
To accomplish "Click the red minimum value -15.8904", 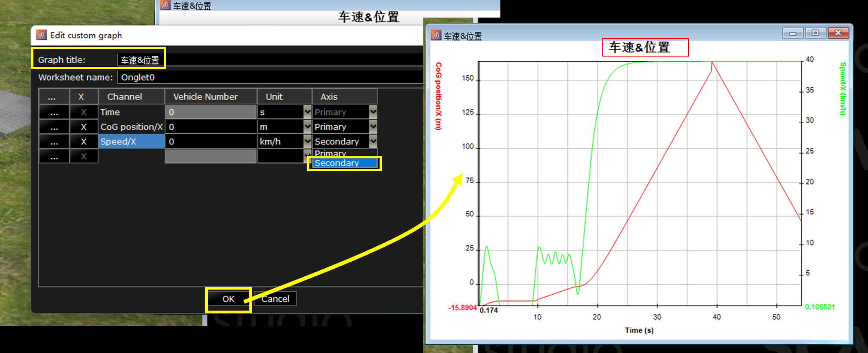I will click(462, 308).
